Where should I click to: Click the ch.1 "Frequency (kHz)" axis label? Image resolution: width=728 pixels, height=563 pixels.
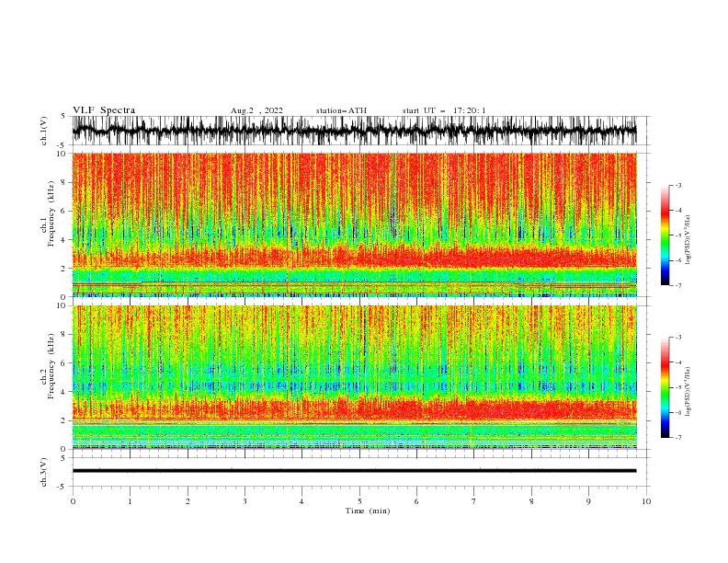coord(51,212)
